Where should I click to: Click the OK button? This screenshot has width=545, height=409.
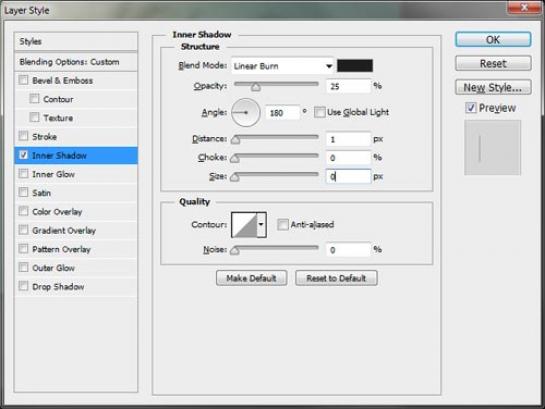pos(493,40)
